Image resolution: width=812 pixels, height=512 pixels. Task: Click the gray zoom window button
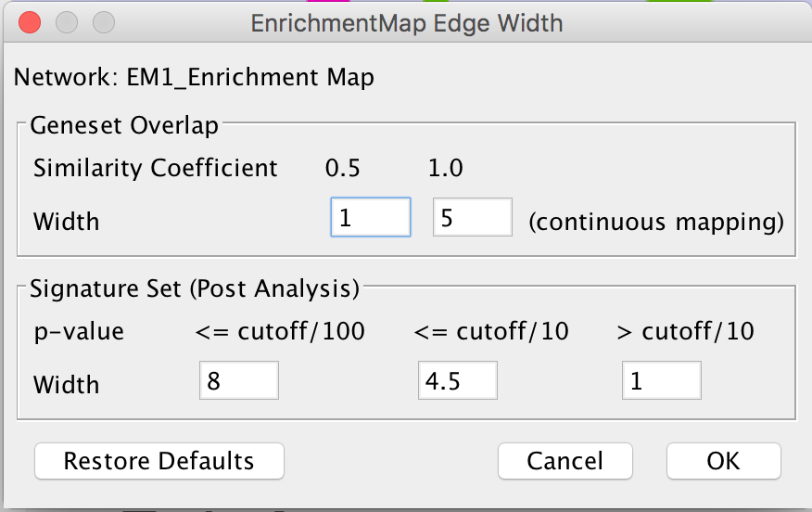coord(104,22)
